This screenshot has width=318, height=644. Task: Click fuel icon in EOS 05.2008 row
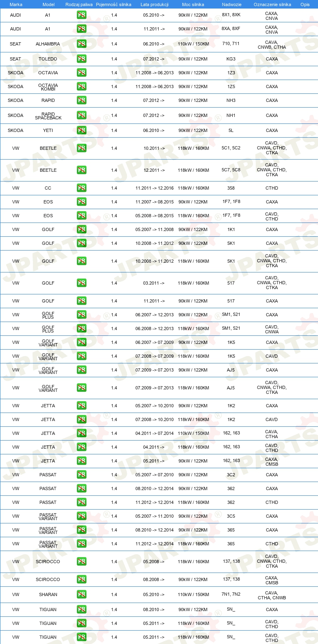click(x=81, y=216)
